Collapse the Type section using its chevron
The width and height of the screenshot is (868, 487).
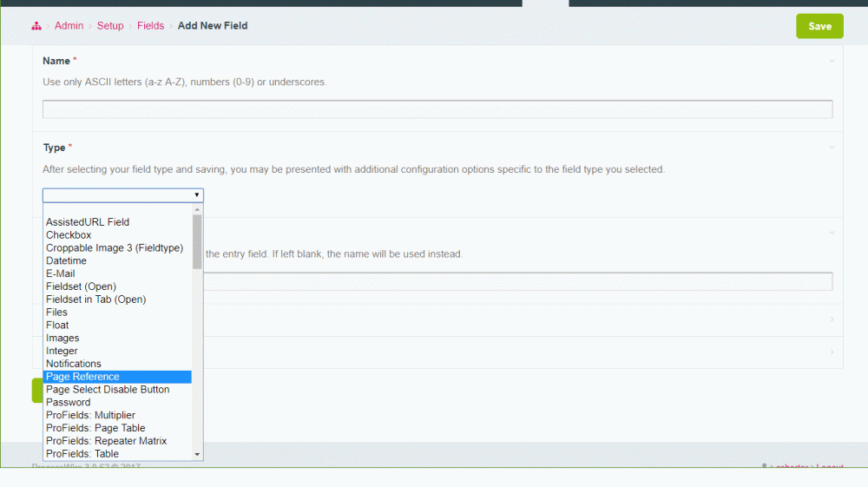pos(832,148)
